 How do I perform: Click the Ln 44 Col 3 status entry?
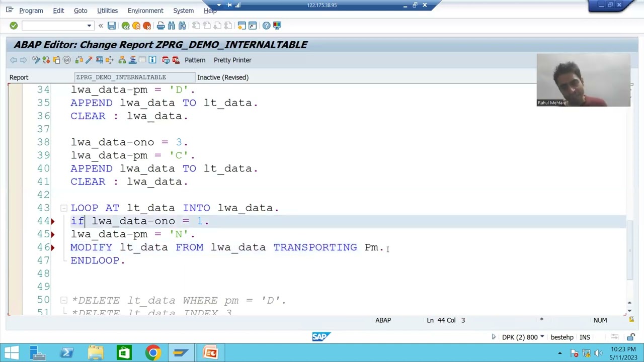coord(446,320)
